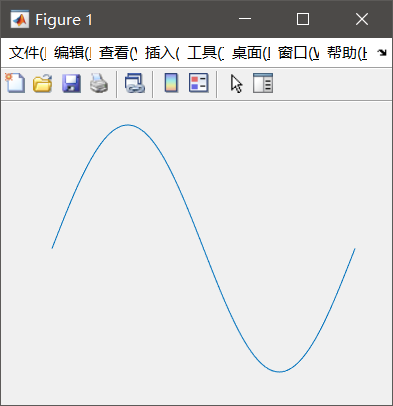Viewport: 393px width, 406px height.
Task: Open the 窗口 menu
Action: 299,53
